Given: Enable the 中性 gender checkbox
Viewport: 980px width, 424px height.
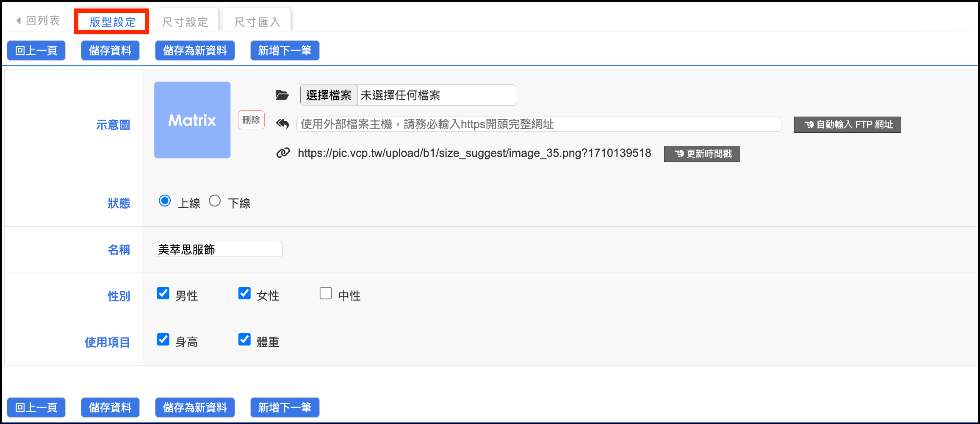Looking at the screenshot, I should click(326, 293).
